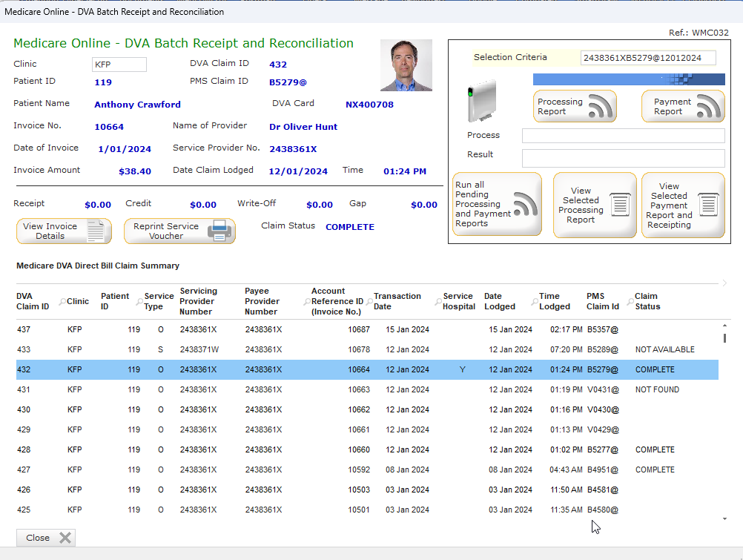Select claim row 427
The height and width of the screenshot is (560, 743).
[367, 470]
